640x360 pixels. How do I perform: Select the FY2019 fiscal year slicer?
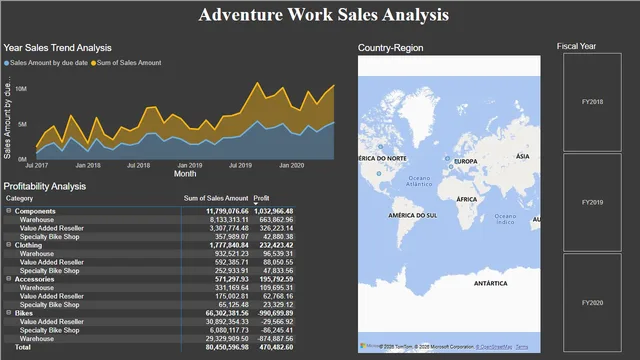click(592, 202)
